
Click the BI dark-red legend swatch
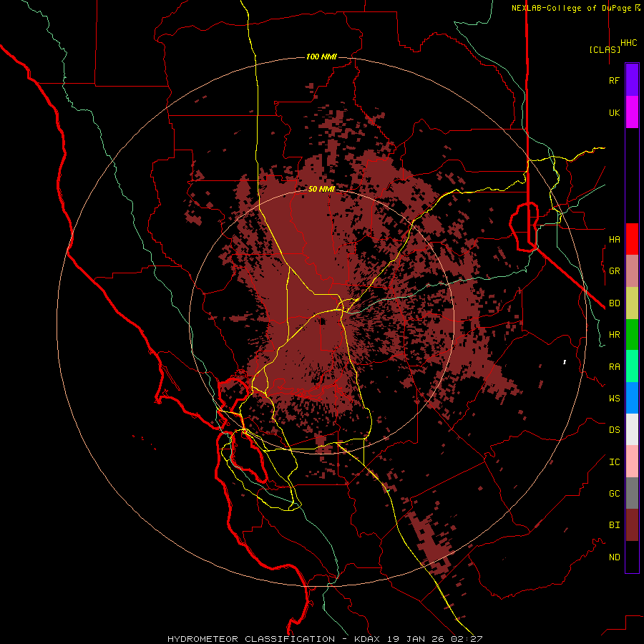632,525
